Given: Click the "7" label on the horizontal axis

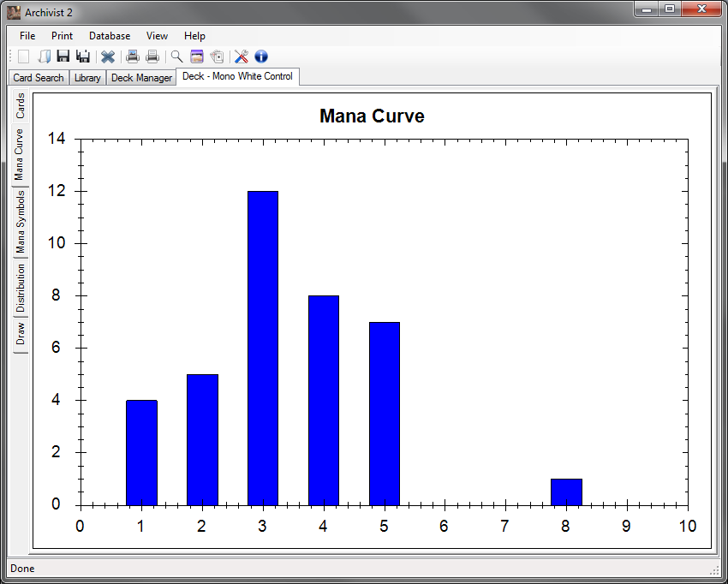Looking at the screenshot, I should [x=504, y=526].
